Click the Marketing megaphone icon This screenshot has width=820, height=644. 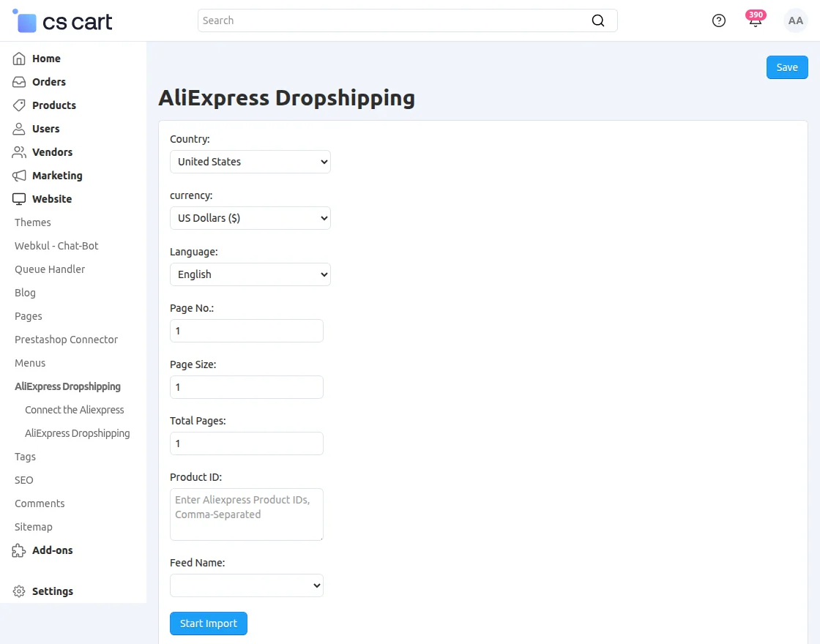(x=19, y=176)
